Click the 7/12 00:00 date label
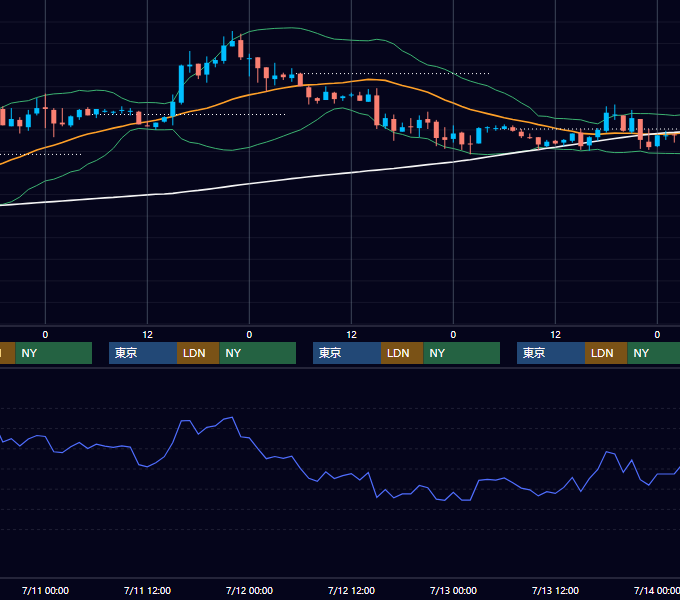The height and width of the screenshot is (600, 680). (249, 590)
